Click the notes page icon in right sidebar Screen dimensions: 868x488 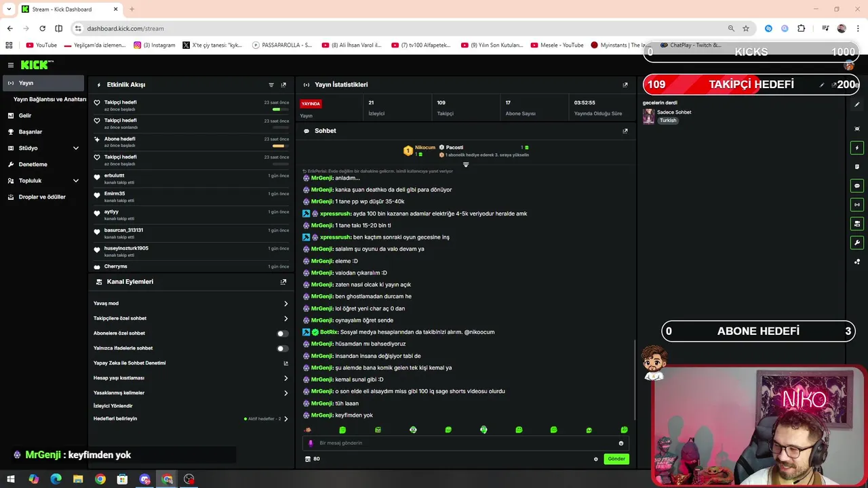857,167
